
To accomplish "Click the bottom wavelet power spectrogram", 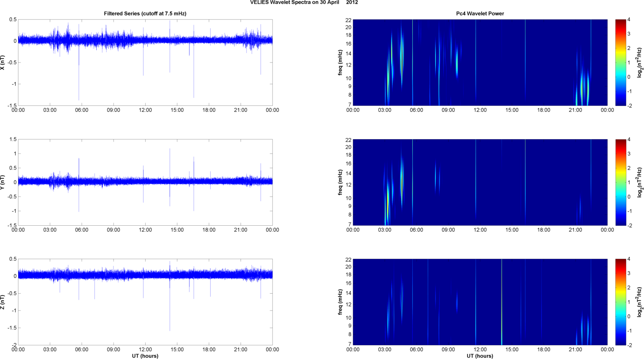I will coord(480,302).
